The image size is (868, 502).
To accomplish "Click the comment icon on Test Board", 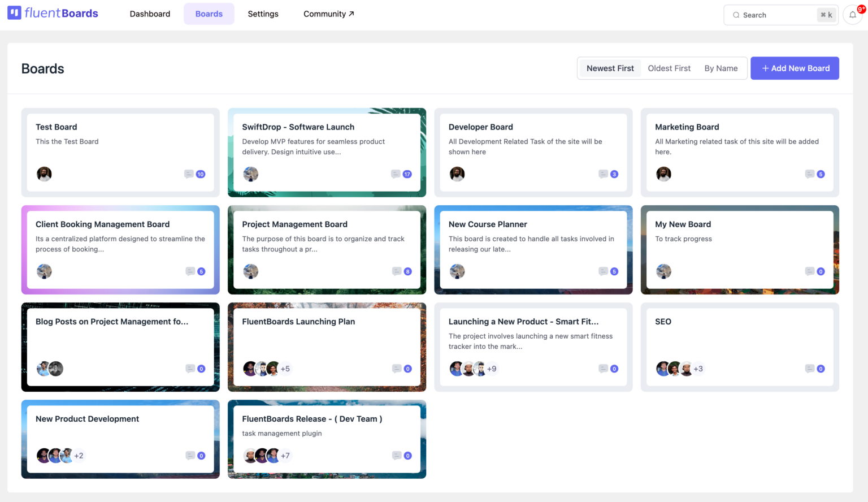I will coord(189,174).
